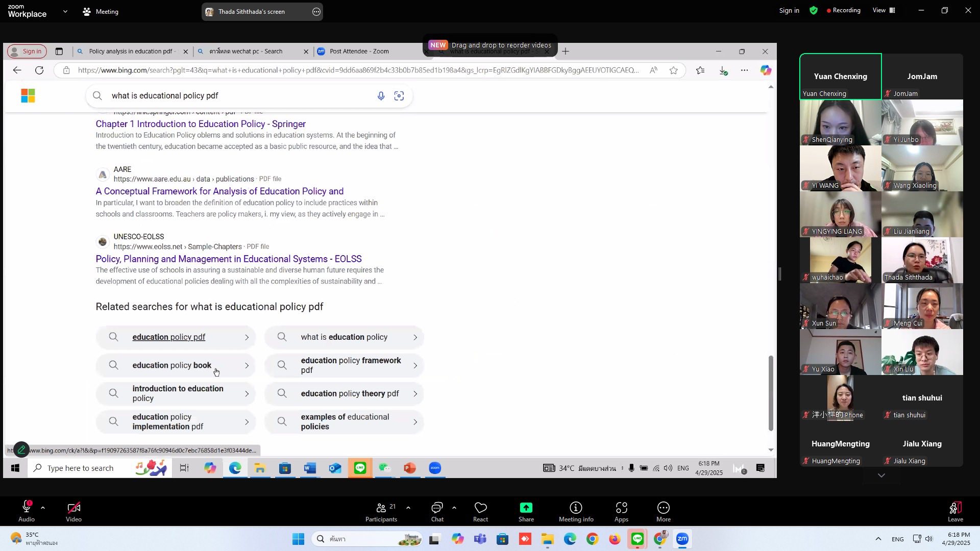The height and width of the screenshot is (551, 980).
Task: Start video with the Video button
Action: click(x=73, y=511)
